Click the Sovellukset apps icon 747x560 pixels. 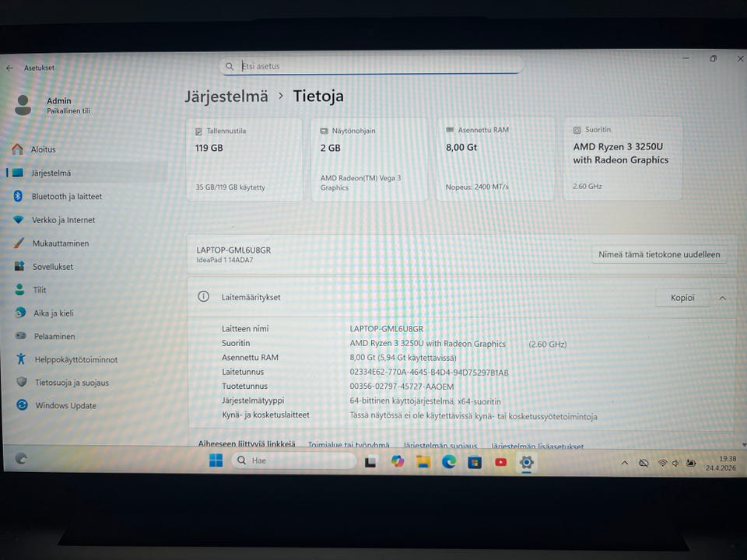coord(19,266)
